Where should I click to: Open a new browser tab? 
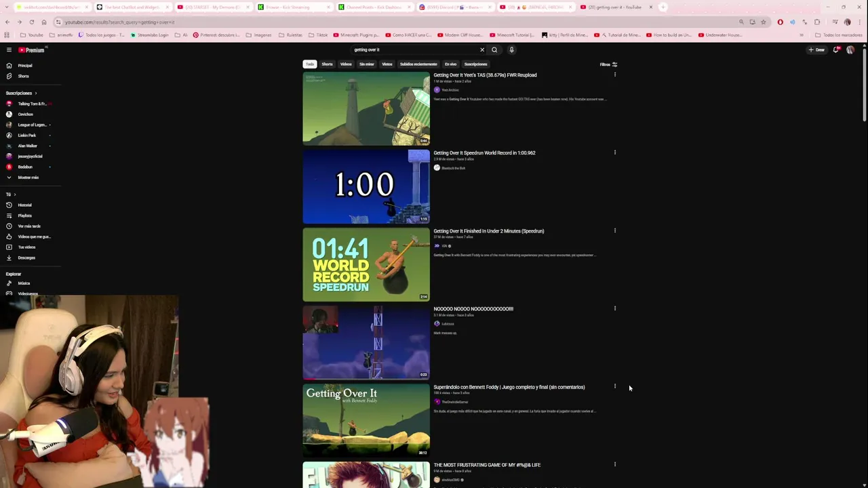(x=664, y=7)
